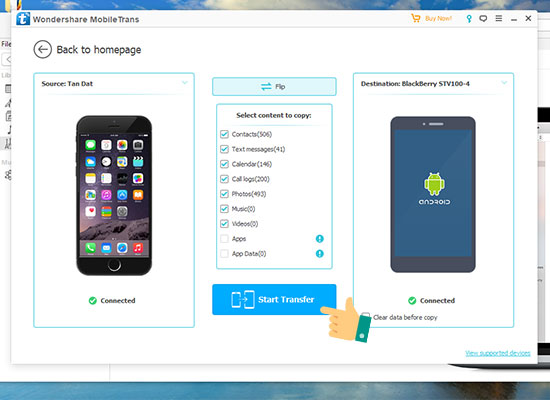This screenshot has width=550, height=400.
Task: Click the Flip button to swap devices
Action: (x=274, y=87)
